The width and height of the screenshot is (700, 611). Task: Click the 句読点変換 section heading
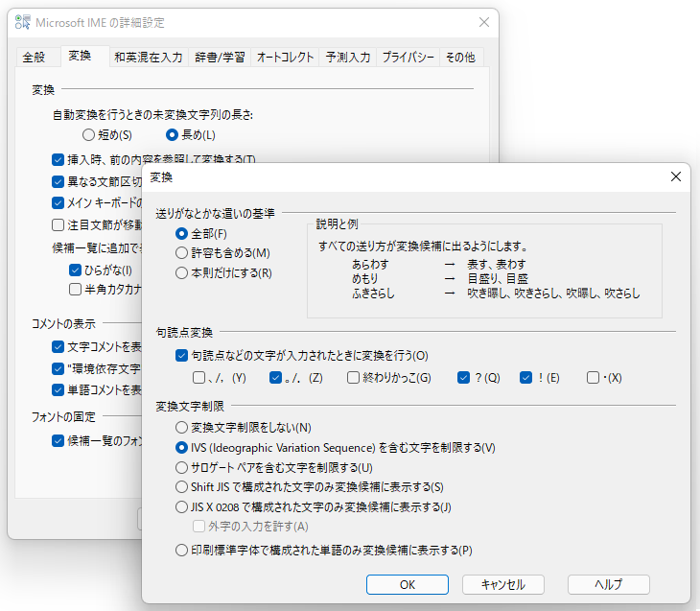coord(184,332)
